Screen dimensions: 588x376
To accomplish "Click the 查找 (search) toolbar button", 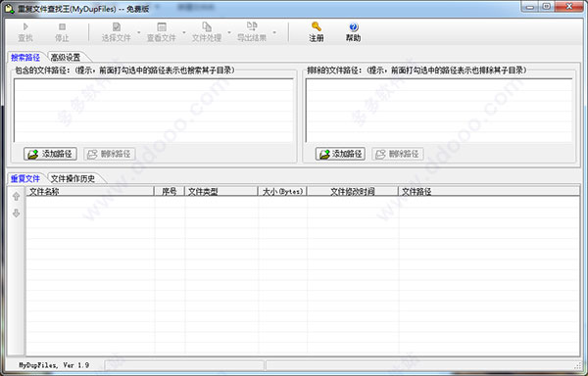I will (x=25, y=32).
